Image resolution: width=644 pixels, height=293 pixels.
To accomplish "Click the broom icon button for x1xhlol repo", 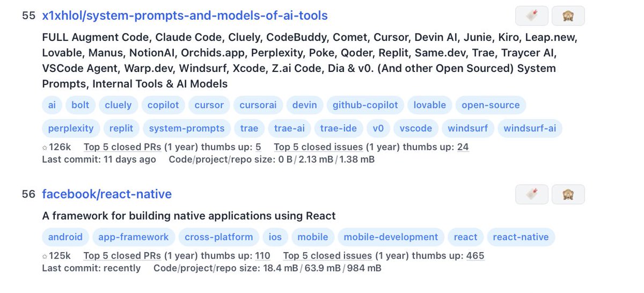I will coord(532,16).
